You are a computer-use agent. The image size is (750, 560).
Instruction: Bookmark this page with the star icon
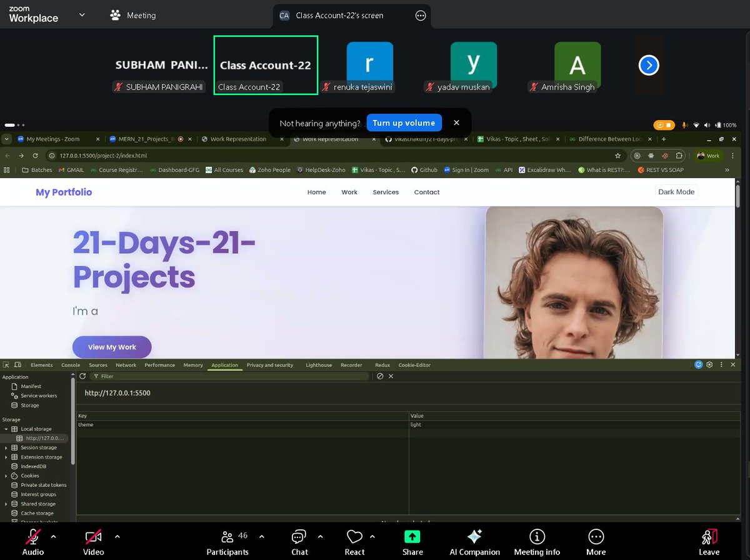click(x=618, y=156)
